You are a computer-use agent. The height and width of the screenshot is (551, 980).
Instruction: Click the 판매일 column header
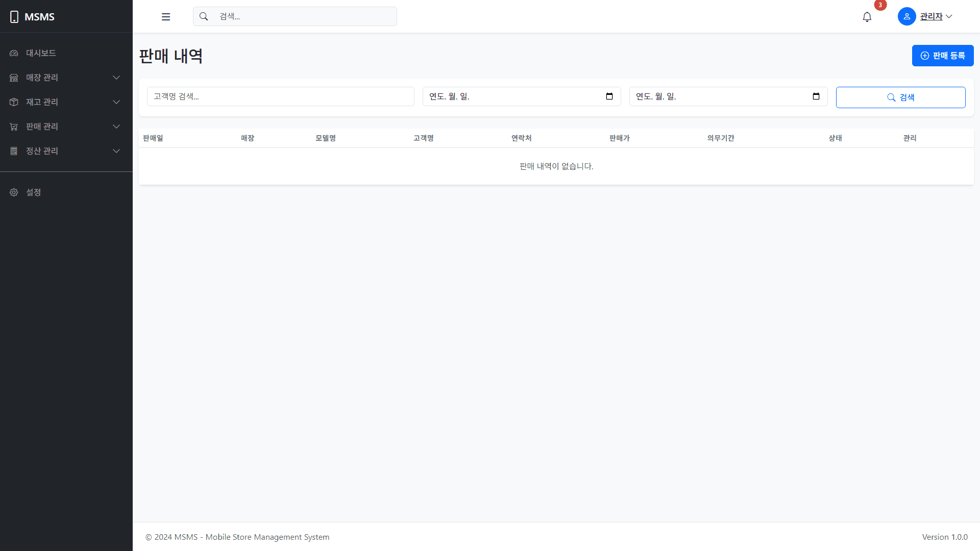153,138
